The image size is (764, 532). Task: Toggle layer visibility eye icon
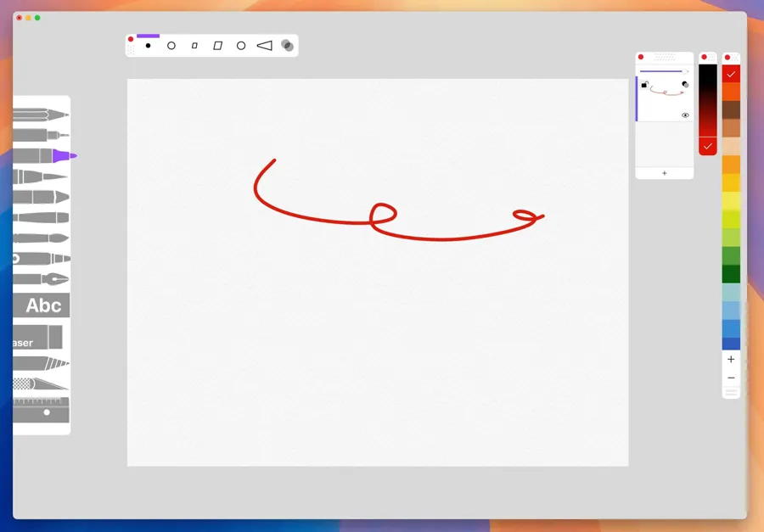(685, 115)
